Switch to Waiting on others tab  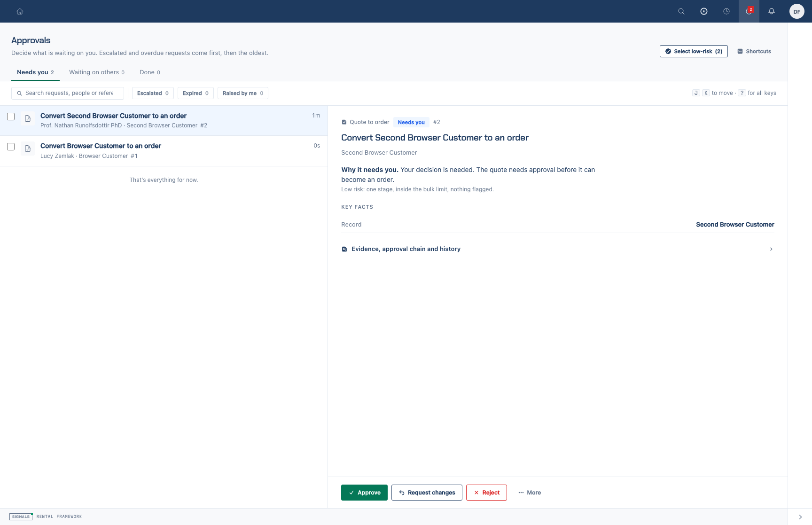point(97,72)
